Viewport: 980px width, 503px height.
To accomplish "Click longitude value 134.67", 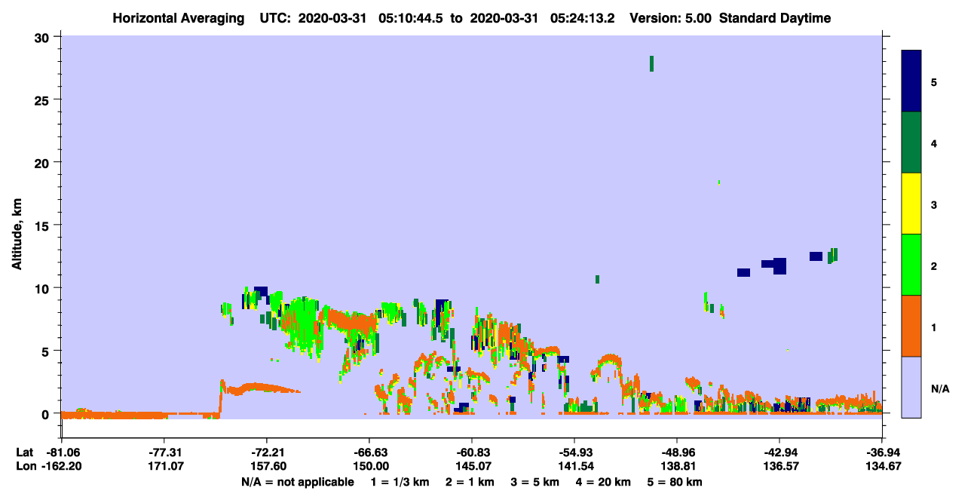I will (882, 467).
